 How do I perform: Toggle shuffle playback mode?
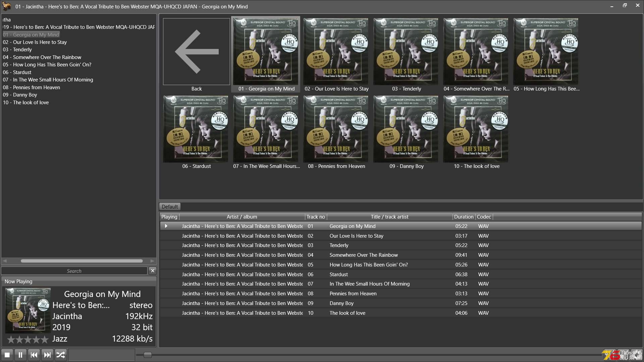click(x=61, y=355)
